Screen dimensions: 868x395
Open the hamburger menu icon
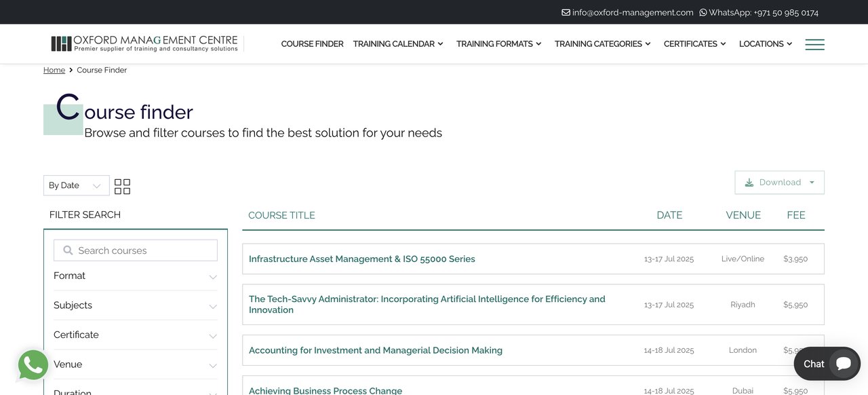pyautogui.click(x=814, y=44)
